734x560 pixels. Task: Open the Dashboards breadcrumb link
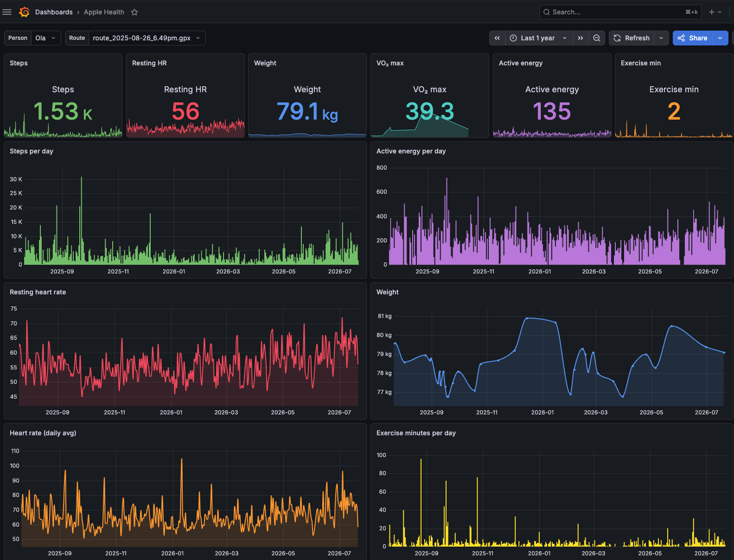54,12
